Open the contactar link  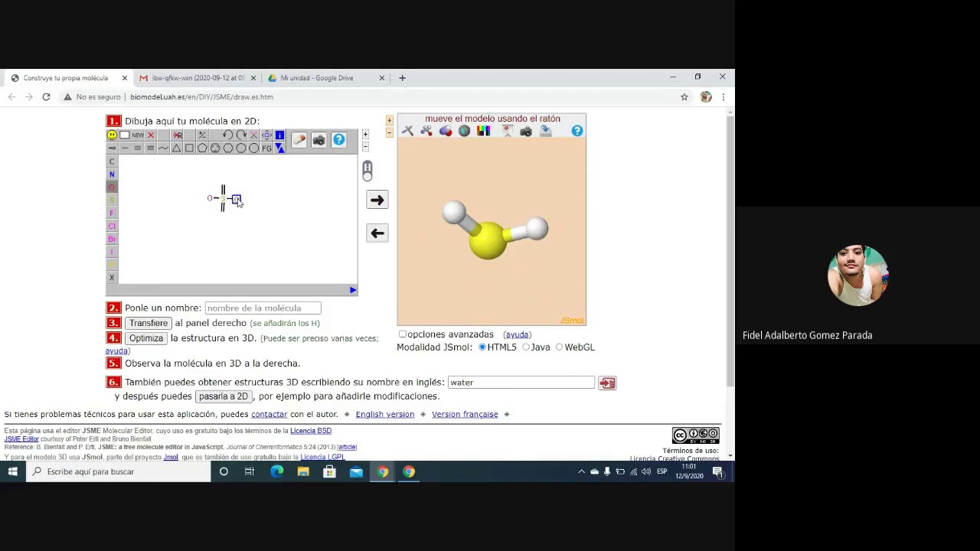click(x=269, y=414)
